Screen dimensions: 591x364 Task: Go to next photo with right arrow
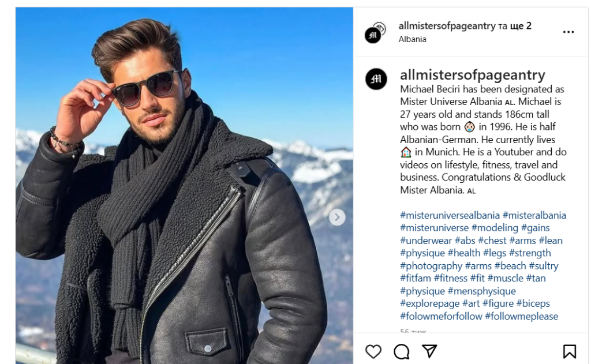(337, 217)
